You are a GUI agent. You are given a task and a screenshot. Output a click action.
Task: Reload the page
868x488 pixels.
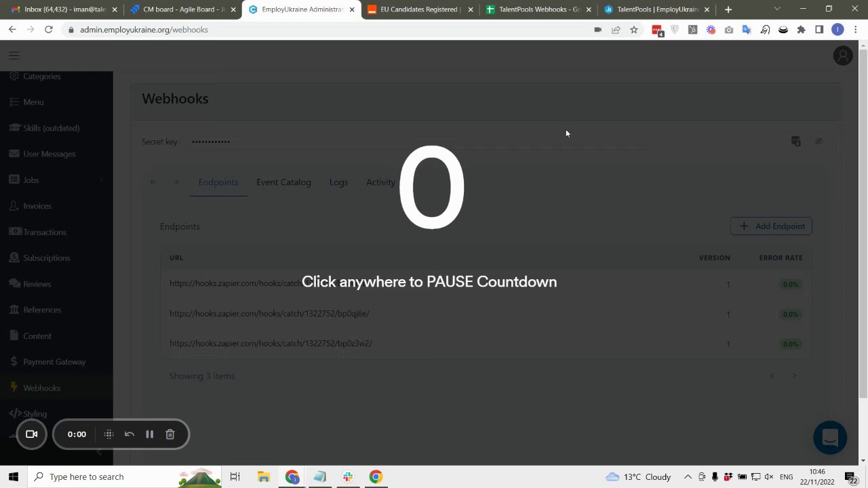(49, 30)
